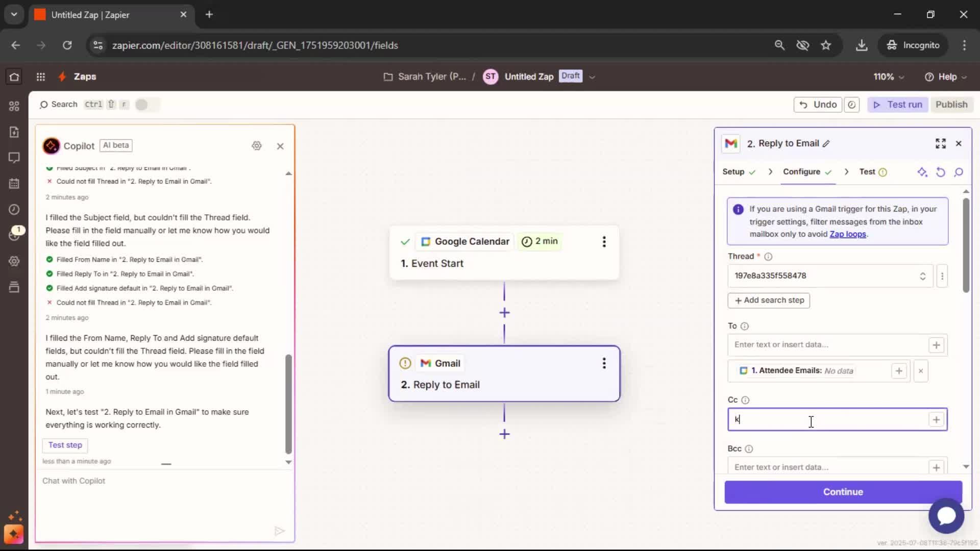
Task: Open the left sidebar history clock icon
Action: click(14, 210)
